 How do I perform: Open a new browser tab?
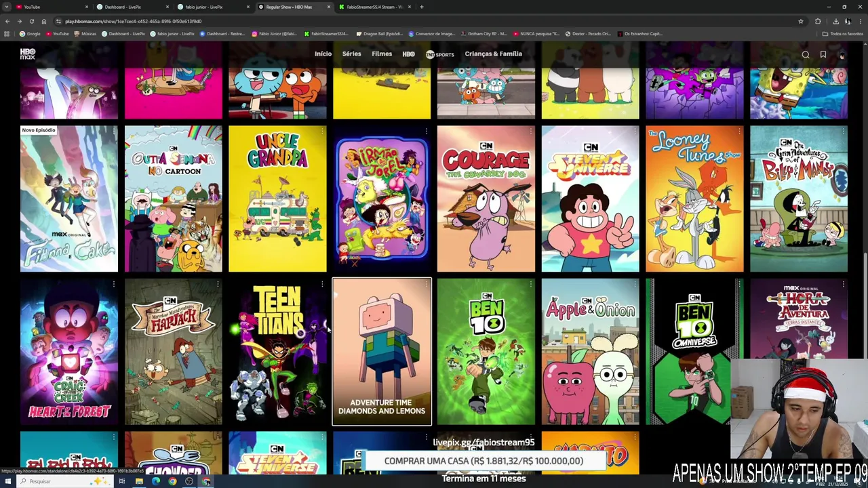pos(422,7)
